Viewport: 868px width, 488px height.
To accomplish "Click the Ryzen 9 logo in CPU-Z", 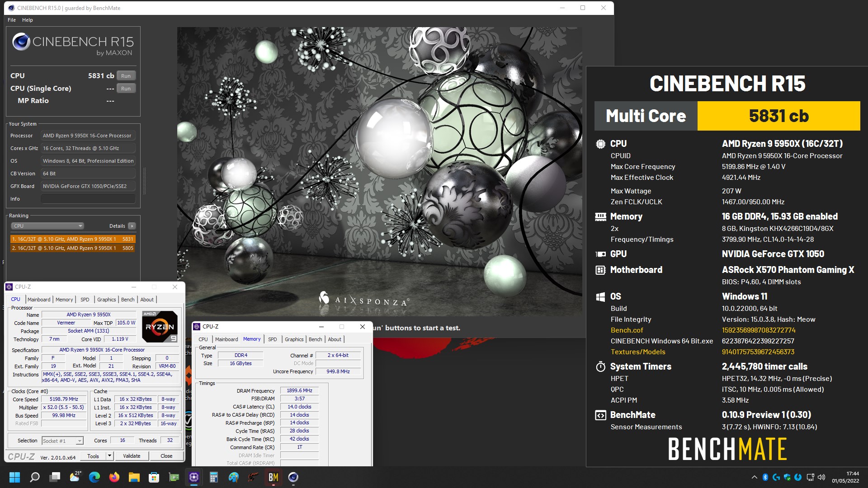I will pos(160,326).
